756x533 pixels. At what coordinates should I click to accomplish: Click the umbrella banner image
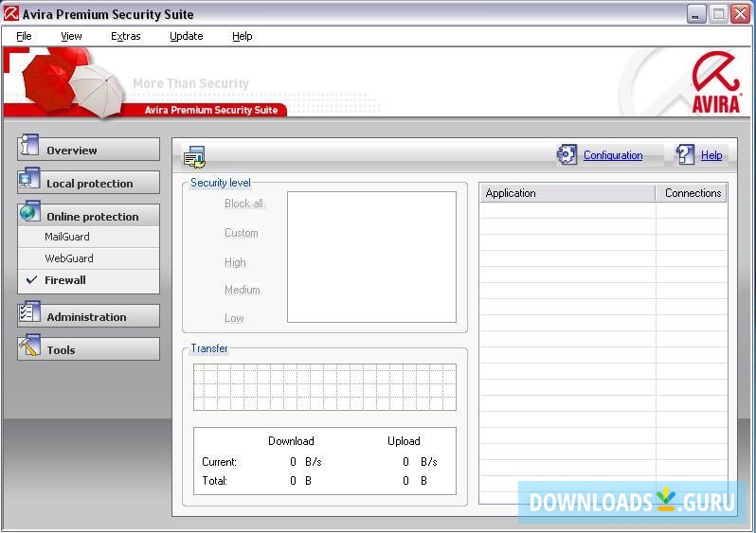pos(72,82)
